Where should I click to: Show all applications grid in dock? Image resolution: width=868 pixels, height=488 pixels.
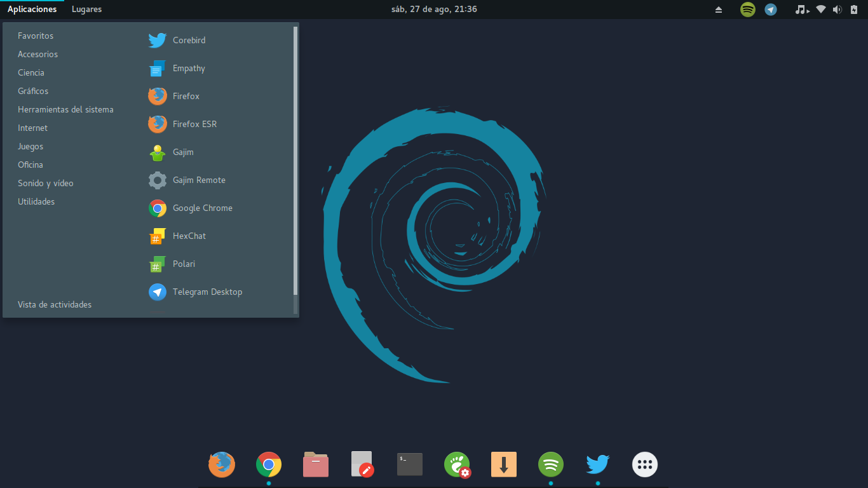point(644,464)
